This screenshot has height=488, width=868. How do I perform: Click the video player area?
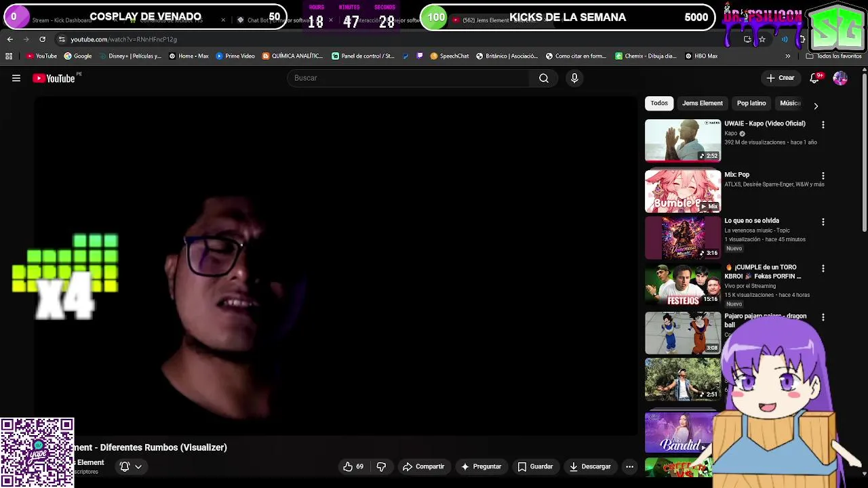click(x=336, y=266)
